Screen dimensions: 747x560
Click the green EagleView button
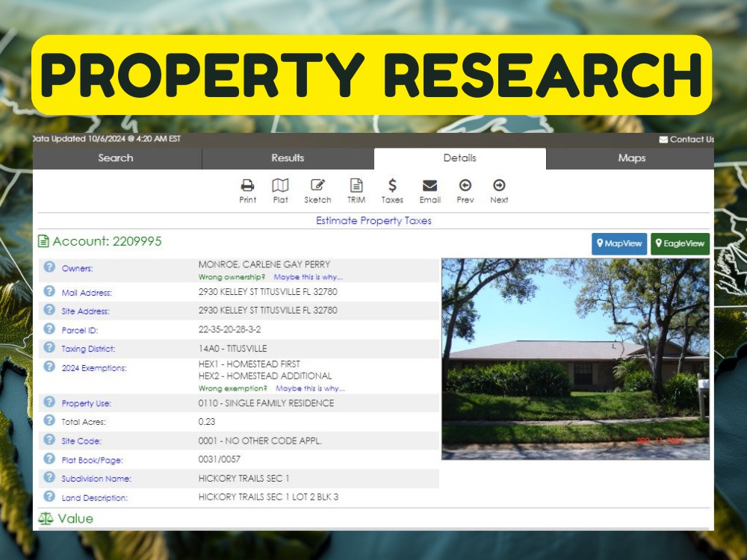click(x=680, y=244)
